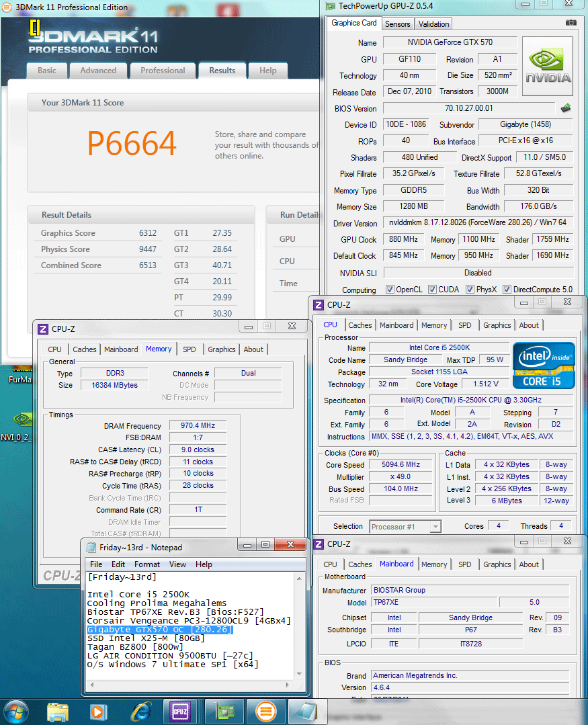The width and height of the screenshot is (588, 725).
Task: Open the Professional tab in 3DMark 11
Action: coord(163,71)
